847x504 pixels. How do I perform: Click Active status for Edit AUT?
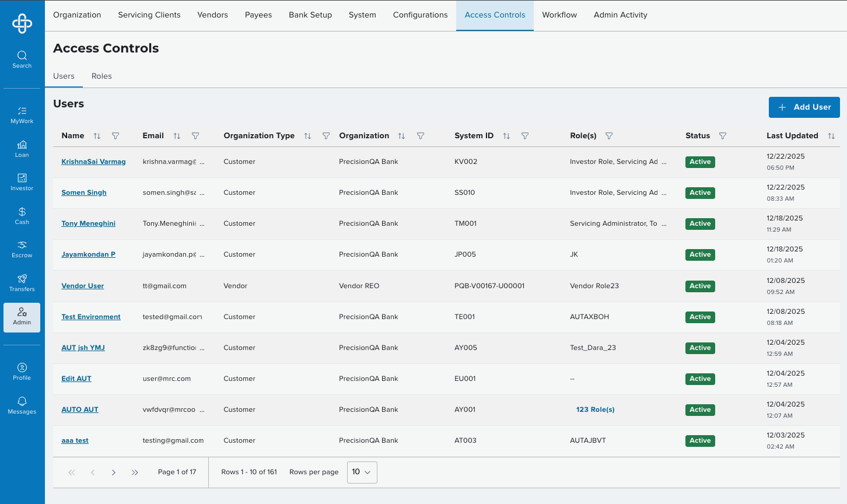(700, 379)
